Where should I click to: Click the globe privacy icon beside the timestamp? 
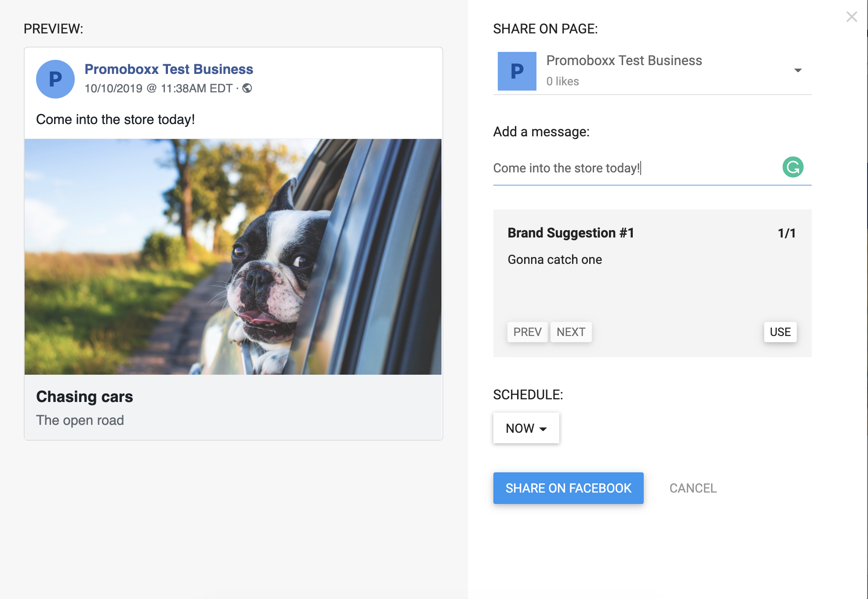pos(248,88)
